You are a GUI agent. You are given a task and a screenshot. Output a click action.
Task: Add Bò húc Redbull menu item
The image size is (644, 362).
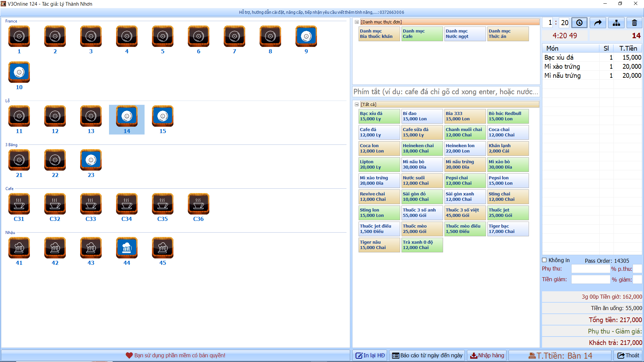click(x=508, y=116)
